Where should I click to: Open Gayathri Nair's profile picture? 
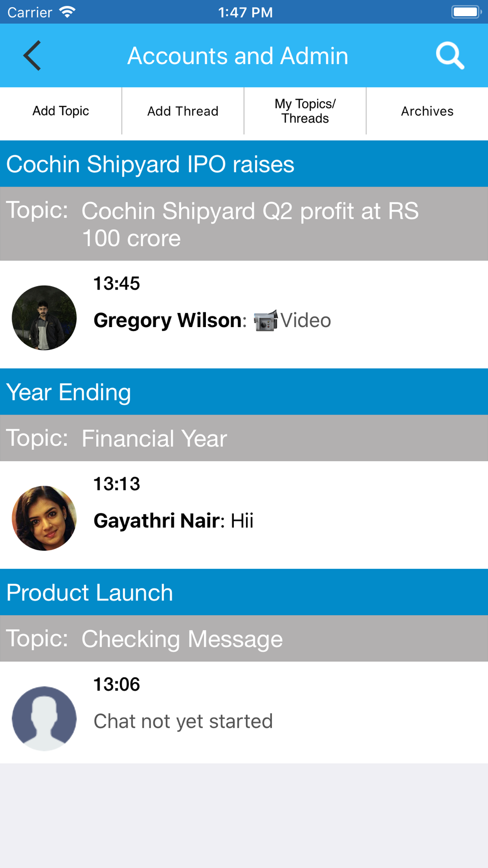tap(44, 518)
